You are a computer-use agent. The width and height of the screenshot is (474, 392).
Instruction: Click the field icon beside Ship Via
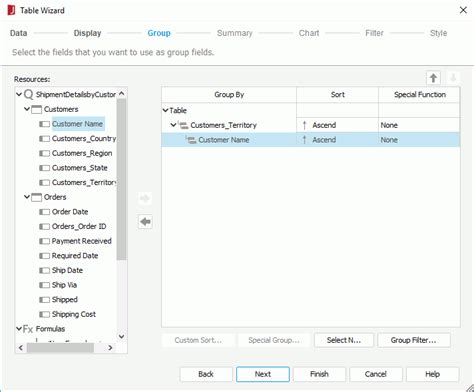pos(44,285)
